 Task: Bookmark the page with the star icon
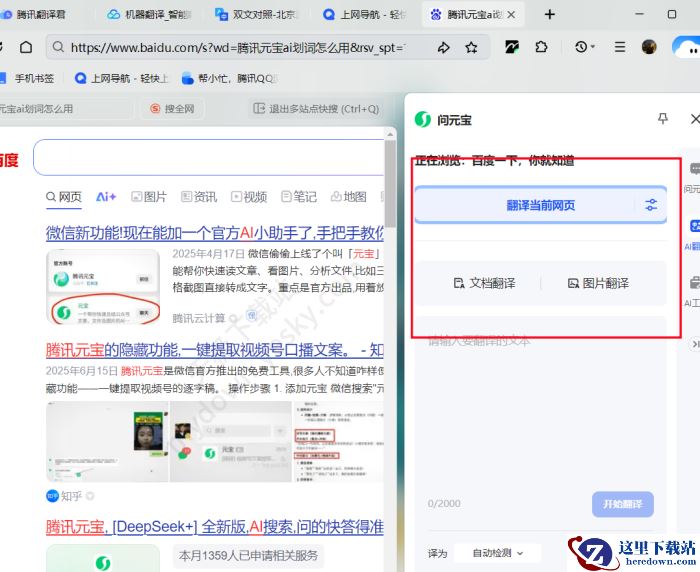pyautogui.click(x=471, y=47)
